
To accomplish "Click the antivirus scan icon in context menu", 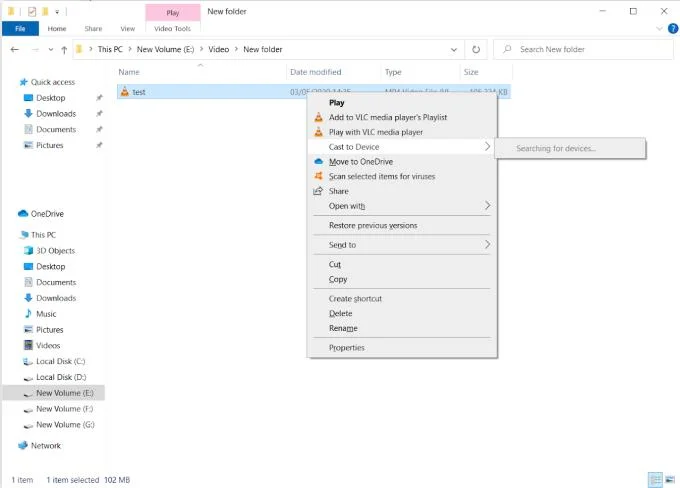I will pyautogui.click(x=318, y=176).
